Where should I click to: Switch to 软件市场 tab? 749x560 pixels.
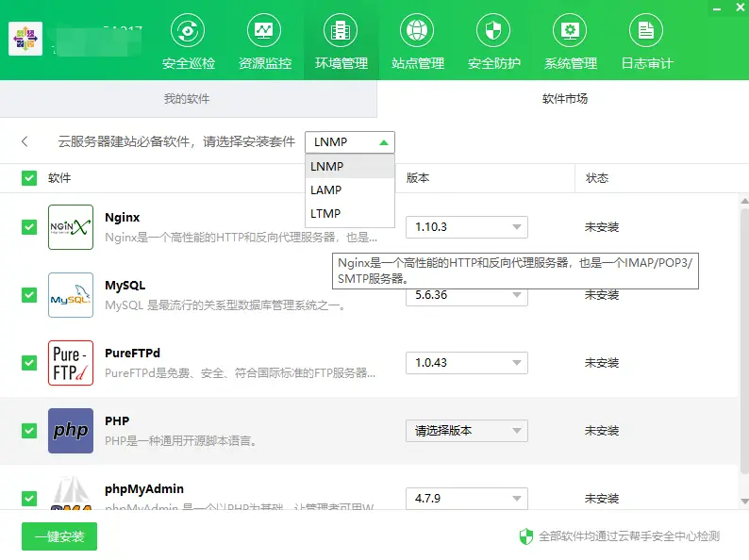tap(564, 99)
